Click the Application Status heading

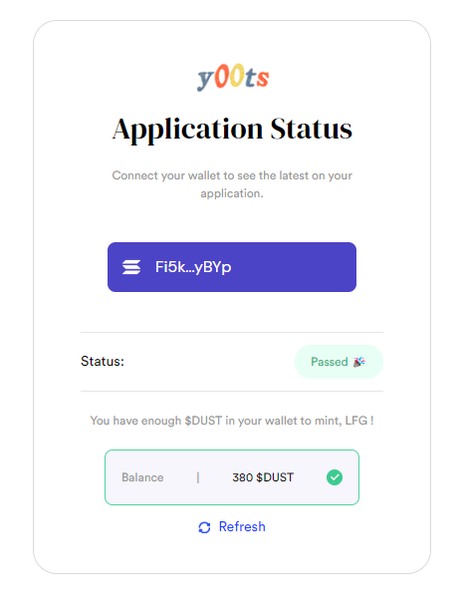tap(232, 129)
